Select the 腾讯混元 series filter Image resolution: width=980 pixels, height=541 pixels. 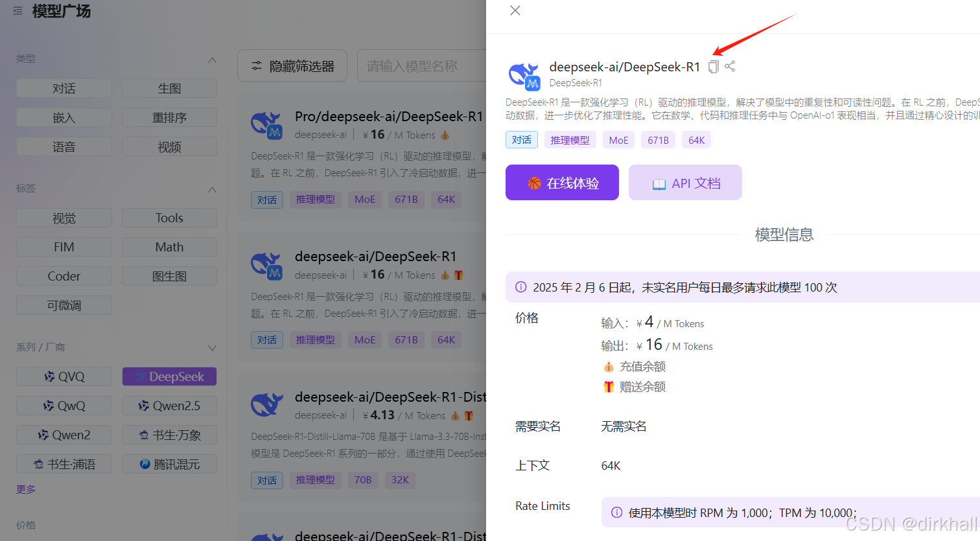point(169,464)
